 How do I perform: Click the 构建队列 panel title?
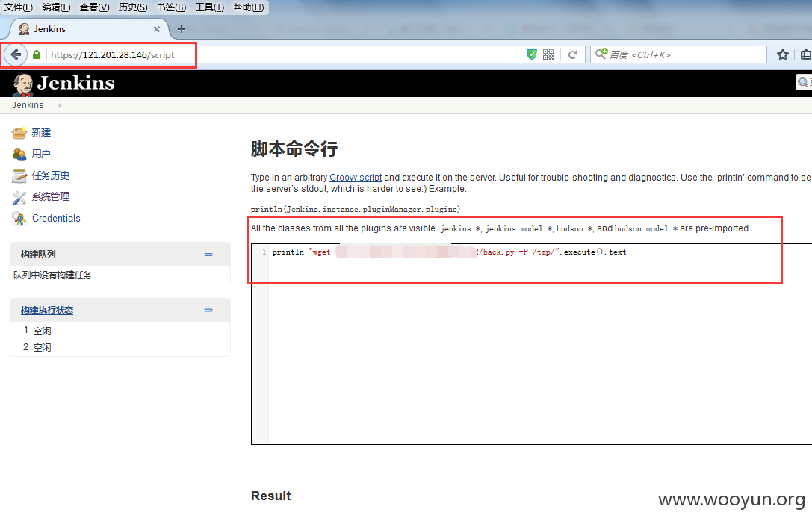(x=38, y=255)
